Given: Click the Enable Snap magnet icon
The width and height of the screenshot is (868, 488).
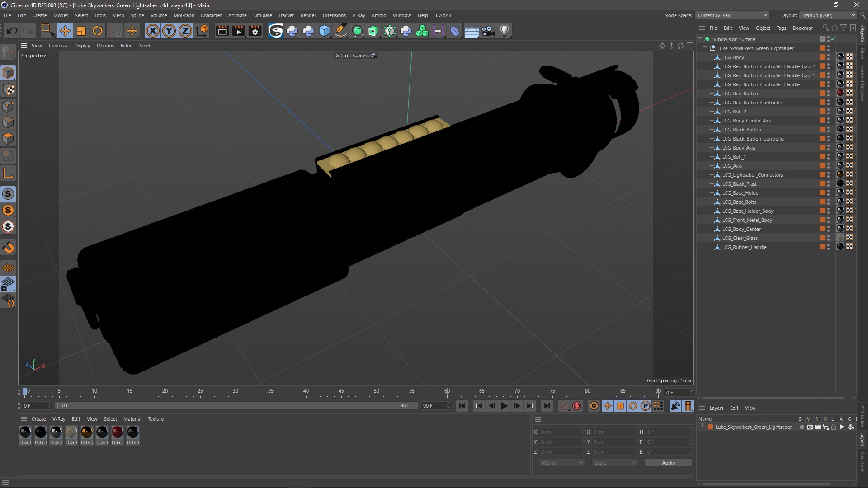Looking at the screenshot, I should pyautogui.click(x=8, y=248).
